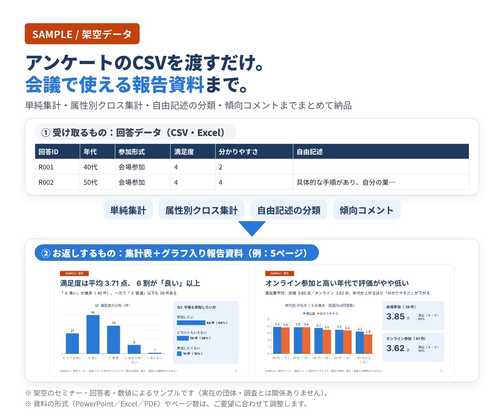
Task: Click the orange SAMPLE / 架空データ badge
Action: click(82, 34)
